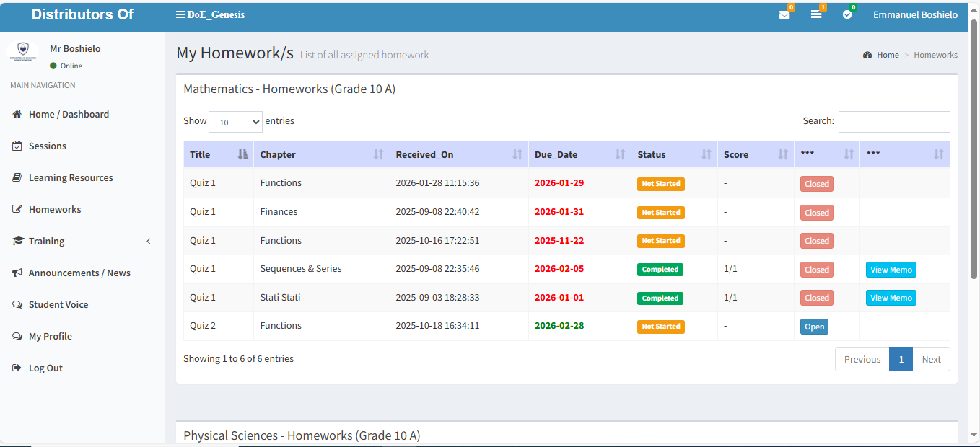The width and height of the screenshot is (980, 447).
Task: View Memo for Sequences & Series quiz
Action: [891, 270]
